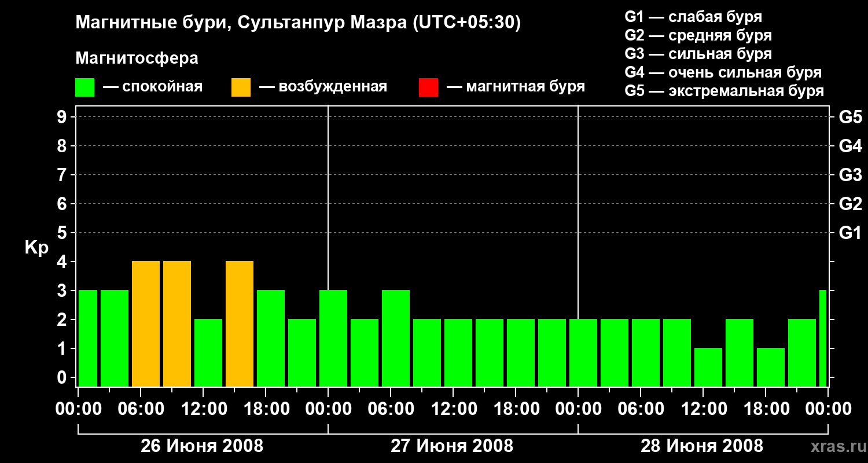Select the orange возбужденная legend swatch
The height and width of the screenshot is (463, 868).
(241, 87)
